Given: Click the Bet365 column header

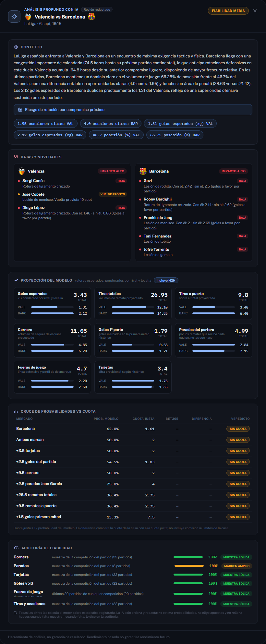Looking at the screenshot, I should [x=172, y=419].
